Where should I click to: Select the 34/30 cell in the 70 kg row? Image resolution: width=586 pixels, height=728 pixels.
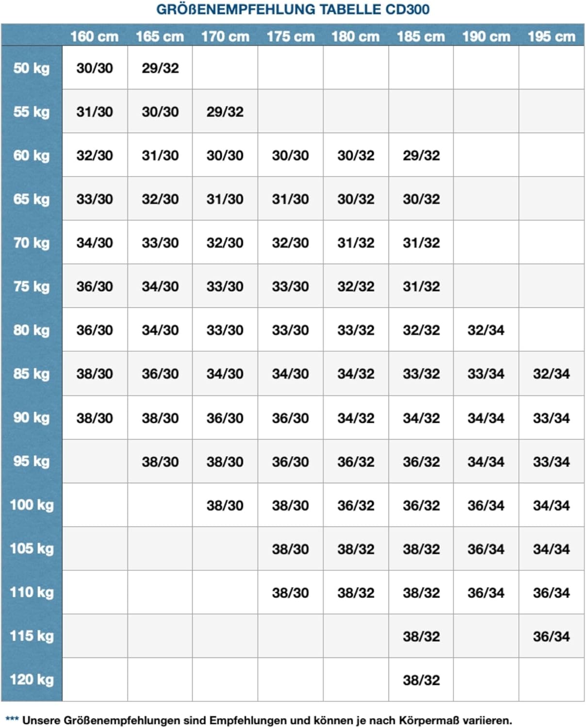pos(95,243)
